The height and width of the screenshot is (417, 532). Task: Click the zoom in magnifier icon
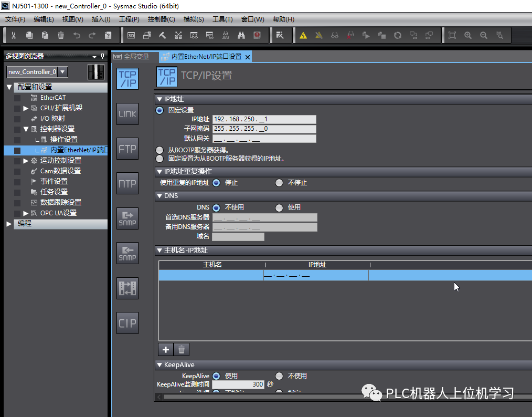coord(468,35)
